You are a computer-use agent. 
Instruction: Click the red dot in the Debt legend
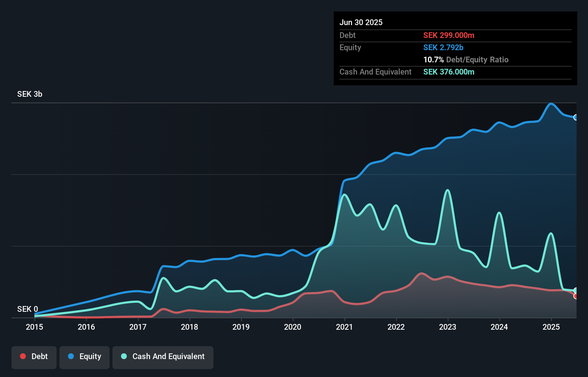pos(23,356)
